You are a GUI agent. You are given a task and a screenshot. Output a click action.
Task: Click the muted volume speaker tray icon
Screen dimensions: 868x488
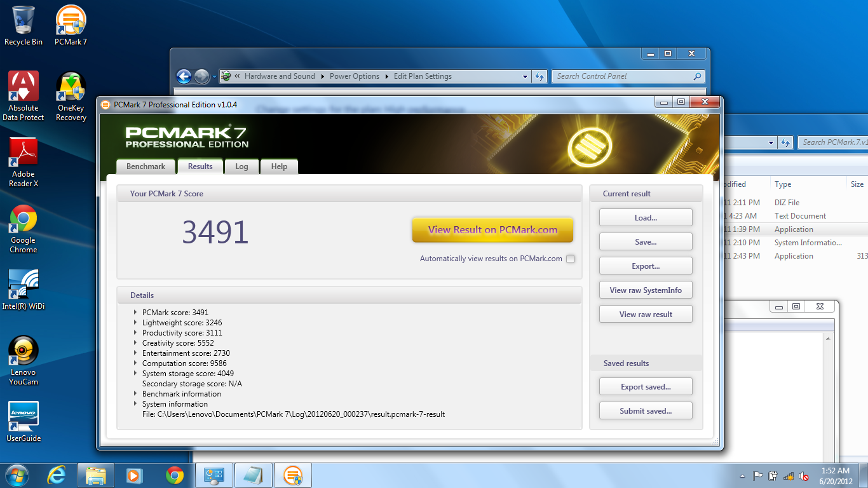803,475
